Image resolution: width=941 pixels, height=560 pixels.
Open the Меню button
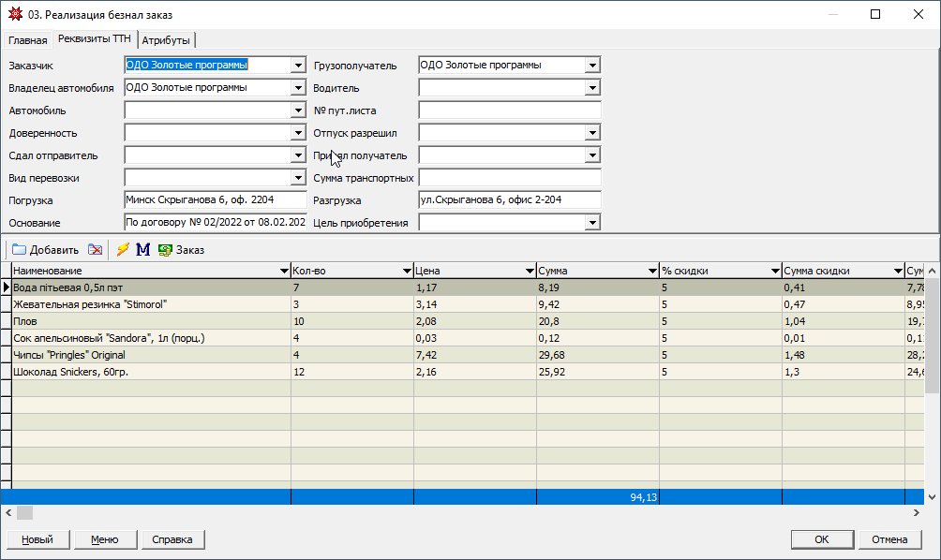103,539
